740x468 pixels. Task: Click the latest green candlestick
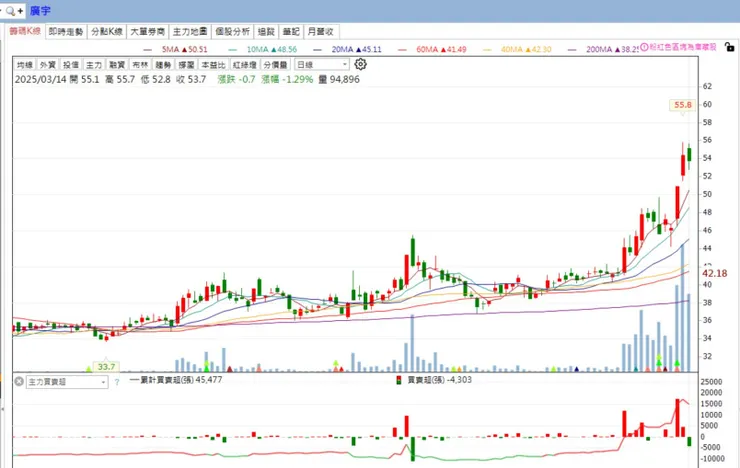689,155
